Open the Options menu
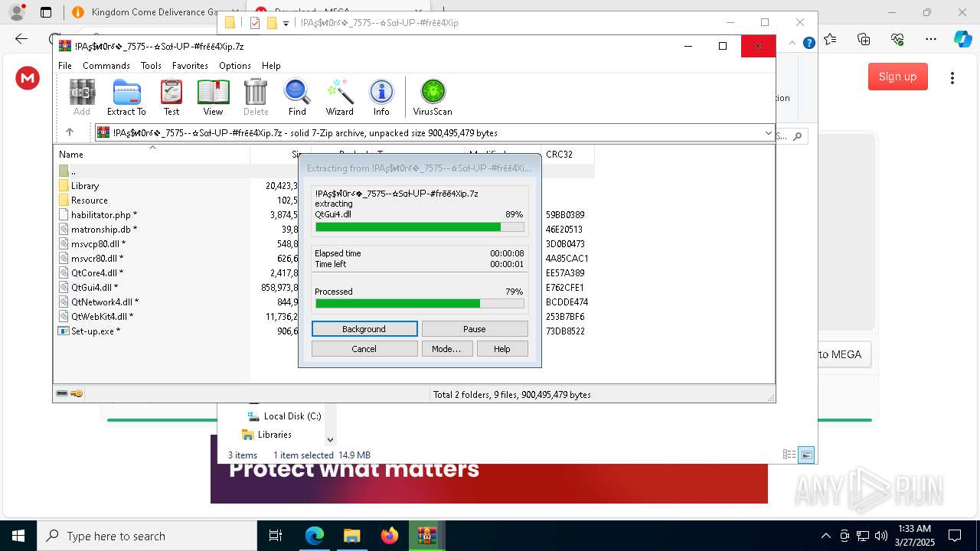Image resolution: width=980 pixels, height=551 pixels. (x=235, y=66)
